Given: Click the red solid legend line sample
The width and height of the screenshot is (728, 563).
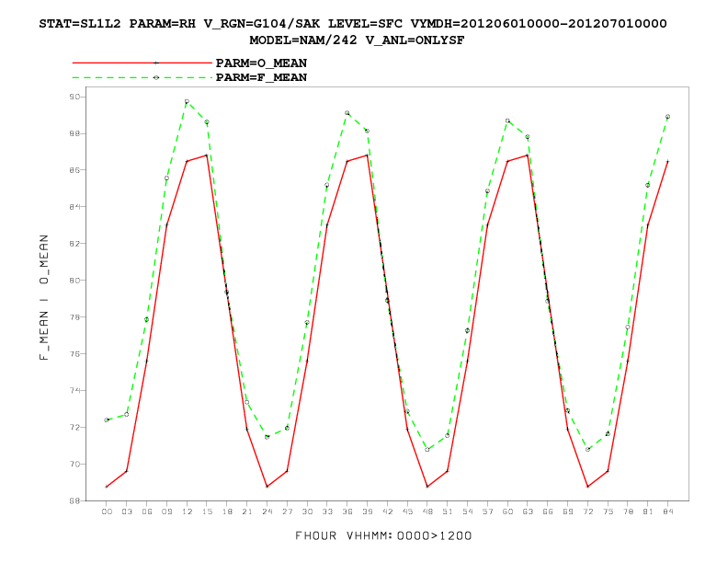Looking at the screenshot, I should pos(142,63).
